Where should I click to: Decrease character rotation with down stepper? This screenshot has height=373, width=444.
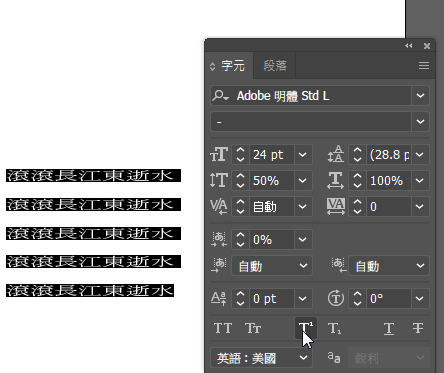357,303
